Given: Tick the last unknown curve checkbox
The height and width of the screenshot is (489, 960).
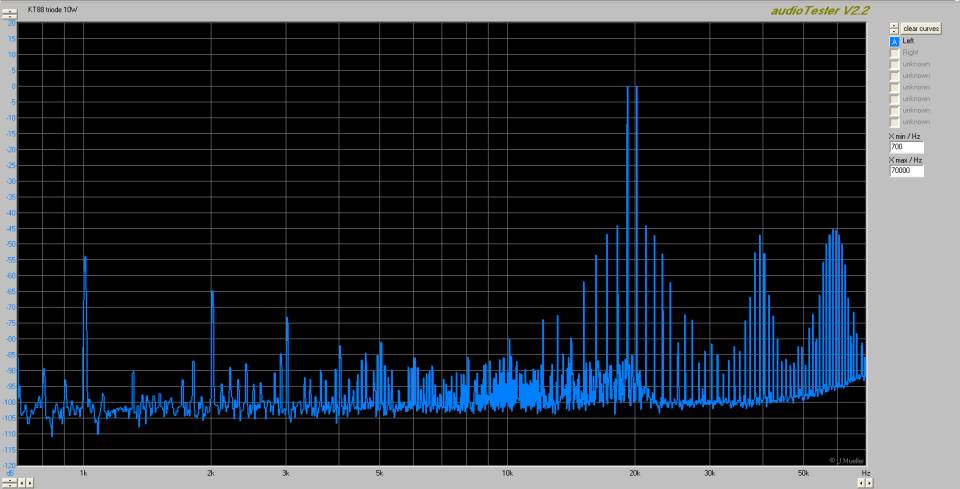Looking at the screenshot, I should coord(894,121).
